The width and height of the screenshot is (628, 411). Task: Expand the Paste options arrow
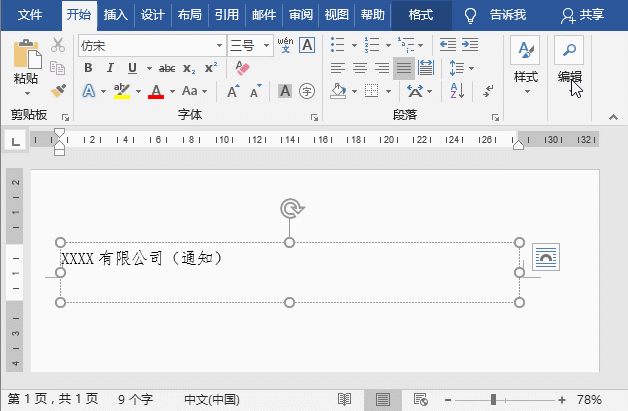[27, 93]
